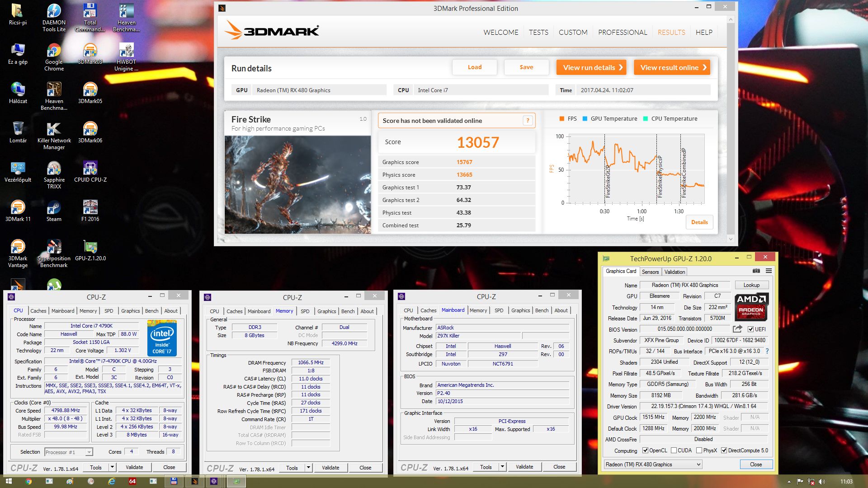Open the GPU-Z hamburger menu icon
868x488 pixels.
pos(769,271)
